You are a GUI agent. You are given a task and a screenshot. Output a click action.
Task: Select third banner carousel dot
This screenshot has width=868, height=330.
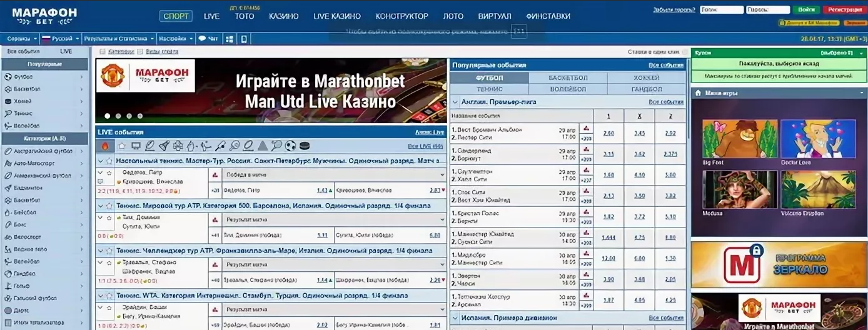129,116
